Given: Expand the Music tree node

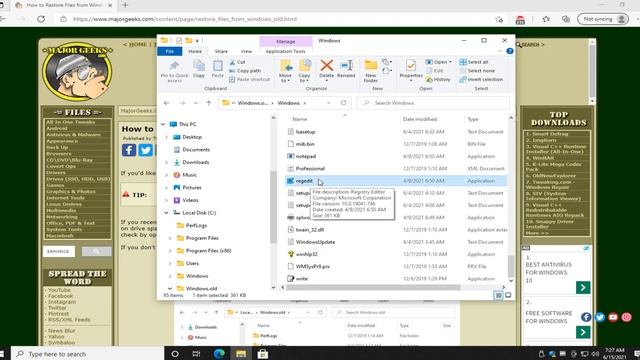Looking at the screenshot, I should pyautogui.click(x=167, y=175).
